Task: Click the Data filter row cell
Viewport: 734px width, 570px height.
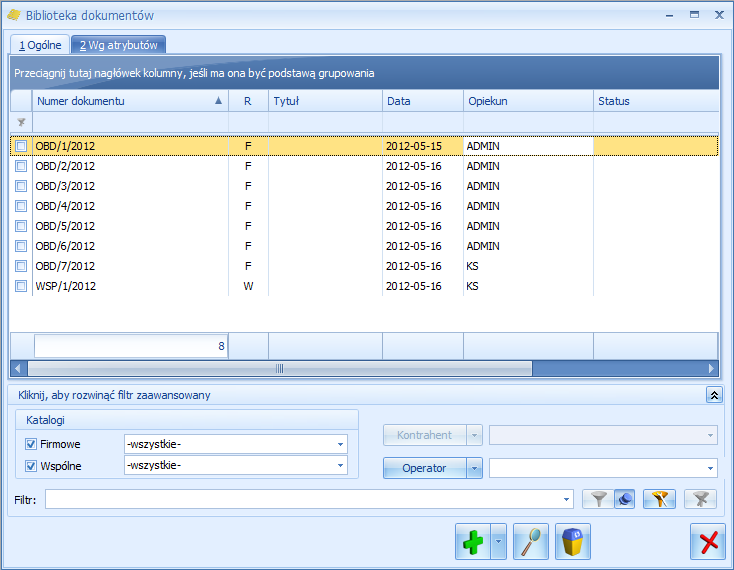Action: [423, 123]
